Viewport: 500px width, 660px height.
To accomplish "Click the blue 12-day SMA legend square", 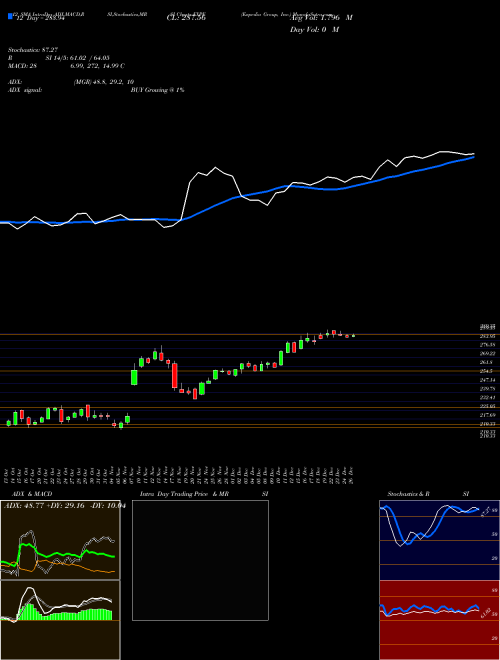I will (10, 17).
